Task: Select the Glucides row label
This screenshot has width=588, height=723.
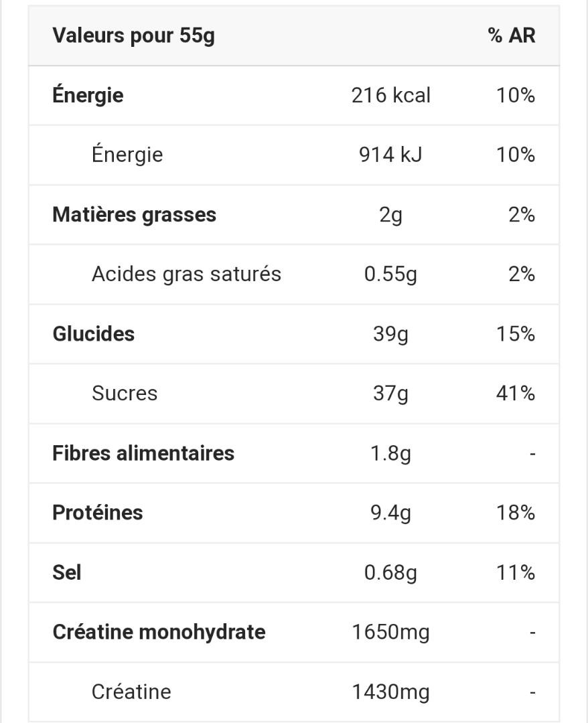Action: coord(94,334)
